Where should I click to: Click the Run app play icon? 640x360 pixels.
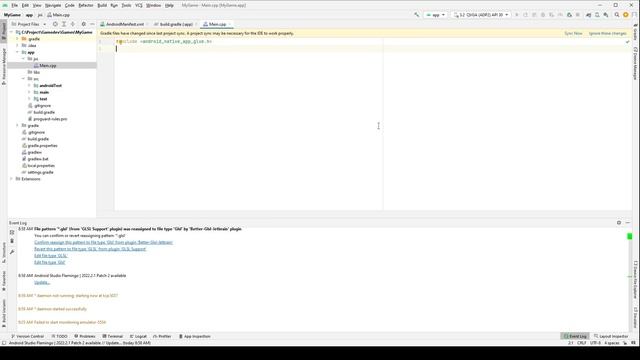coord(517,15)
